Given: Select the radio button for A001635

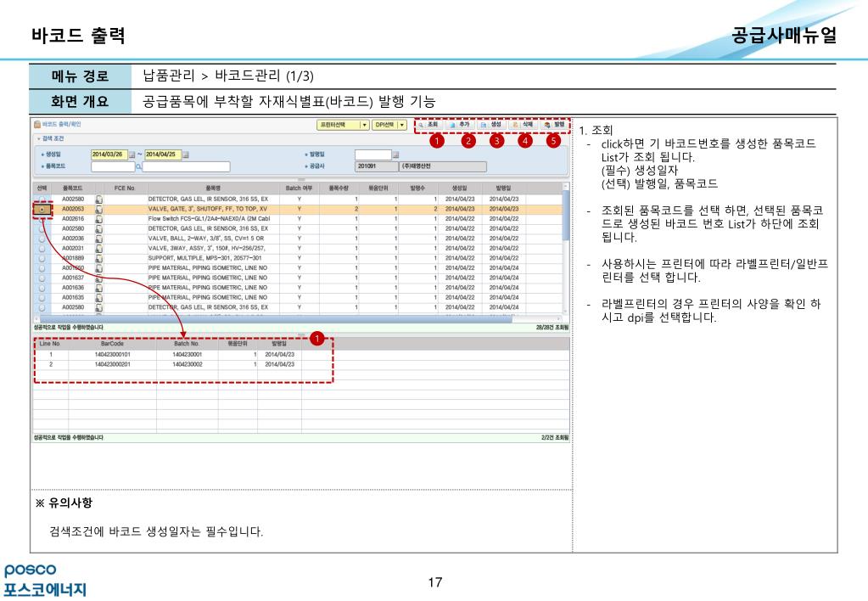Looking at the screenshot, I should pos(42,297).
